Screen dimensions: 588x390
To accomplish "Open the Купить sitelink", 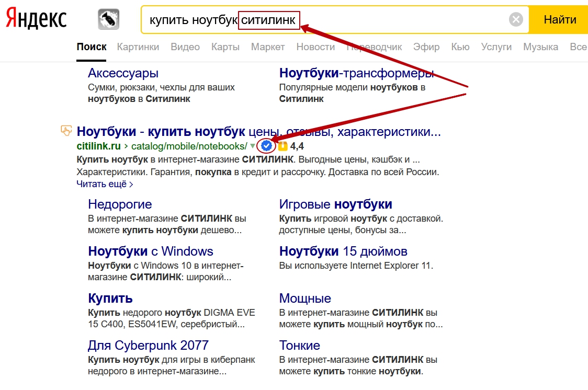I will (x=110, y=298).
